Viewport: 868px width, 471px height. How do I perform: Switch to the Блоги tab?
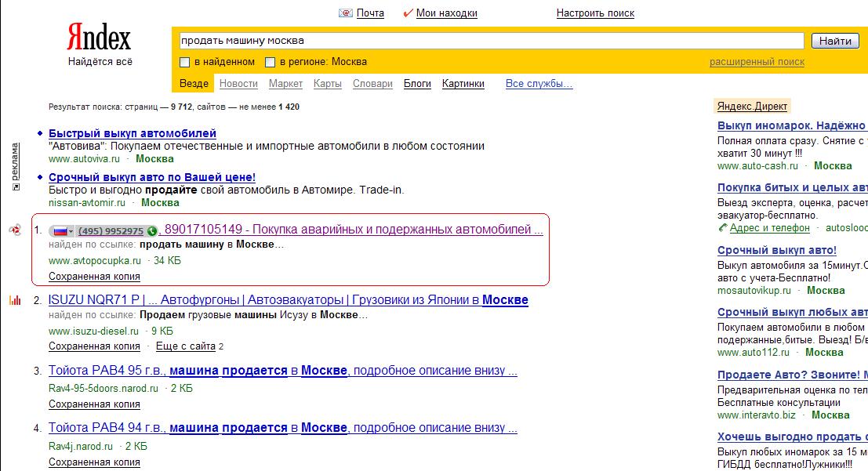click(417, 84)
